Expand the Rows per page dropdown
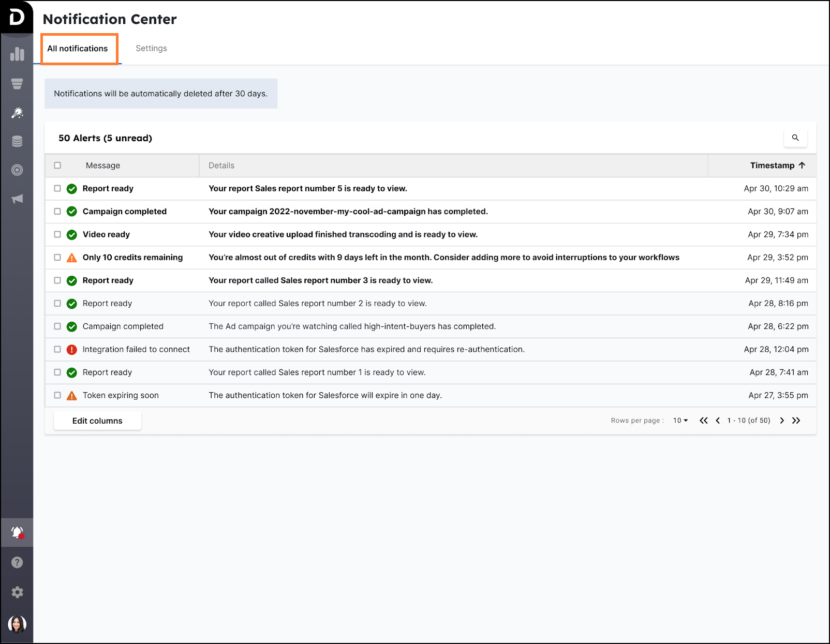Image resolution: width=830 pixels, height=644 pixels. coord(680,421)
